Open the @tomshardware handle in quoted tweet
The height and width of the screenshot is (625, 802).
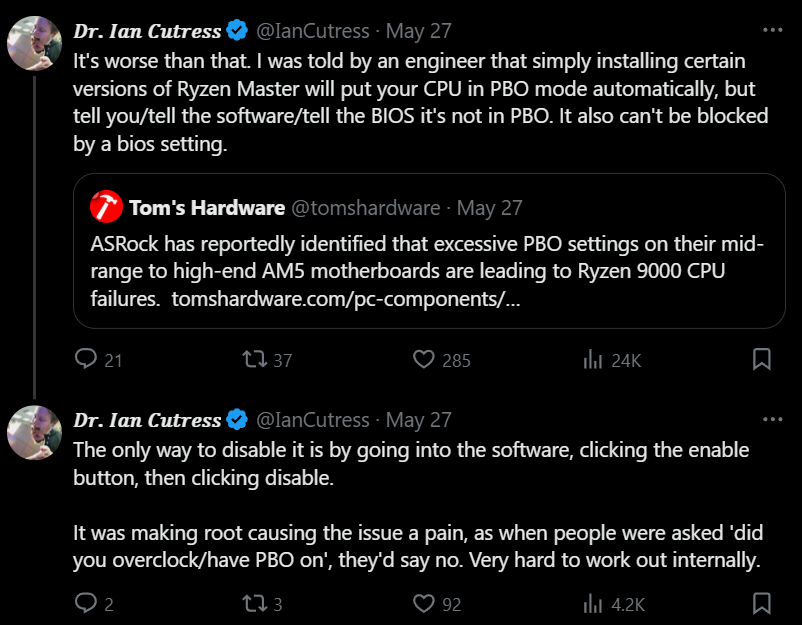366,208
